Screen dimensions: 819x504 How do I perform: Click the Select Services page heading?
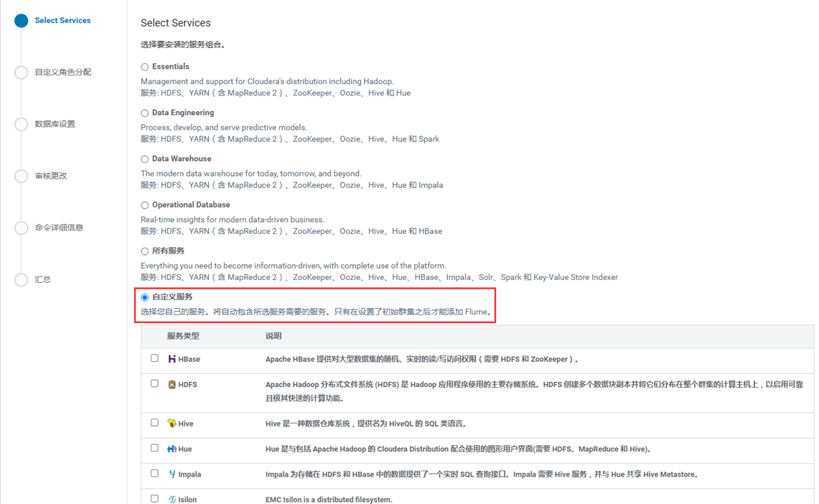[175, 23]
